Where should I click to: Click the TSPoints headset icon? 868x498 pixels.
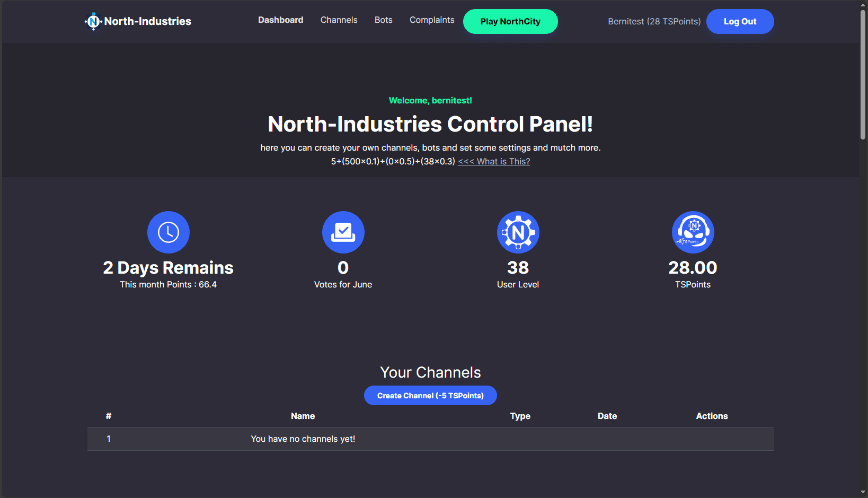[693, 232]
